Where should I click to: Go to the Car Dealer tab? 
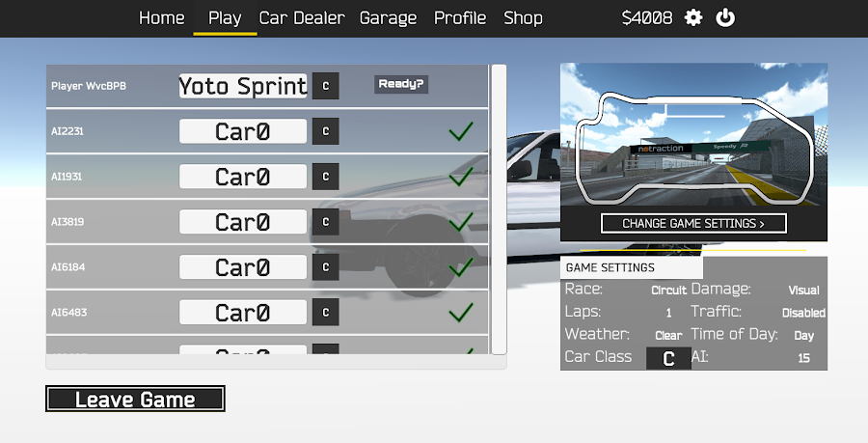[301, 17]
